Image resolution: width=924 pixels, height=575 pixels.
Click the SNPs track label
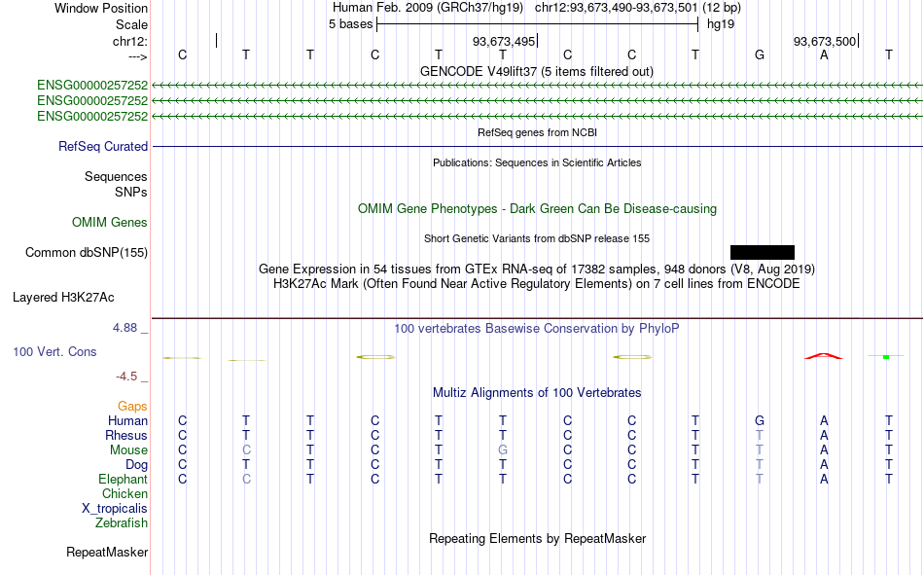131,193
